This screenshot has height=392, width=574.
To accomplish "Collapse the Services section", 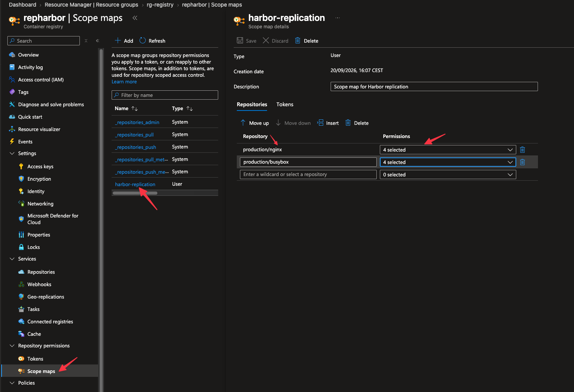I will click(x=12, y=259).
